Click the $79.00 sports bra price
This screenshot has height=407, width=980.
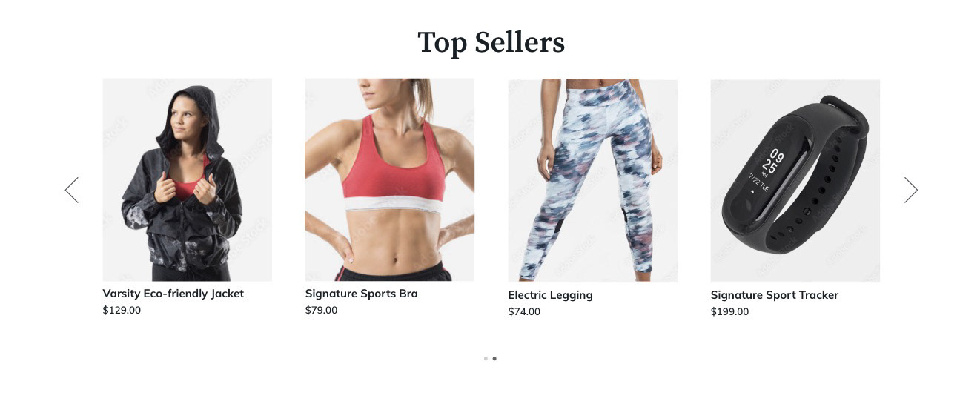tap(321, 311)
